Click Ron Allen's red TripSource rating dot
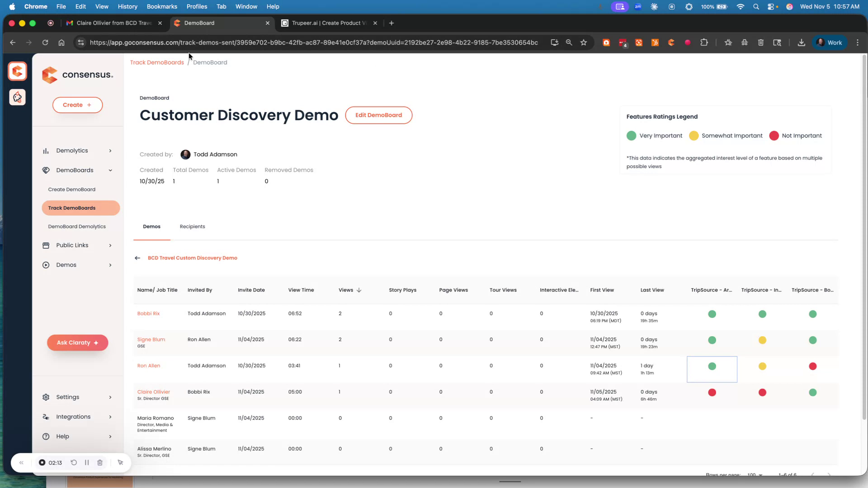 pyautogui.click(x=812, y=366)
